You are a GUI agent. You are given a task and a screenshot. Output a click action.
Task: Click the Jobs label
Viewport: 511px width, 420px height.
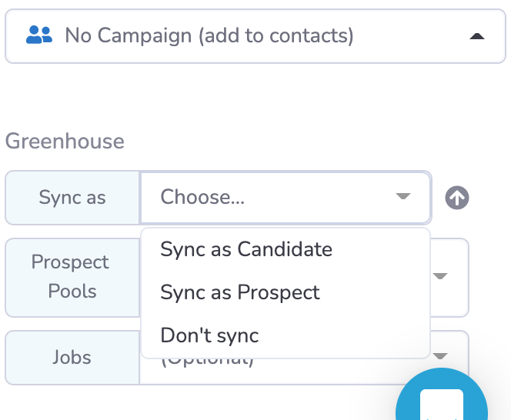click(x=72, y=357)
